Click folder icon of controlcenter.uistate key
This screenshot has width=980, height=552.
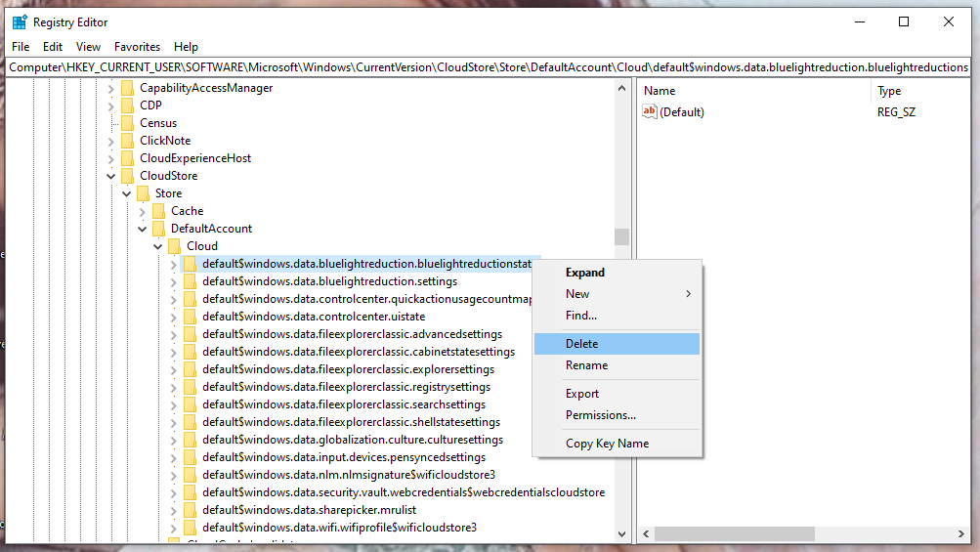point(190,317)
